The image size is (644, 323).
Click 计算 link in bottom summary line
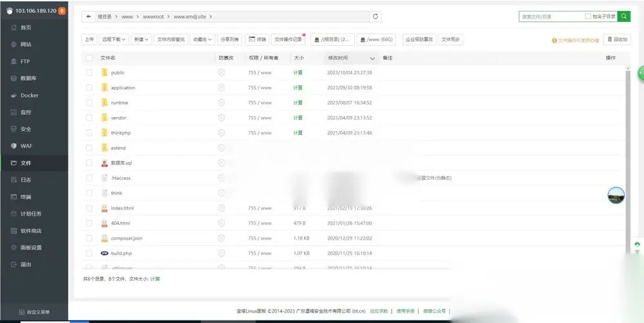pos(155,279)
